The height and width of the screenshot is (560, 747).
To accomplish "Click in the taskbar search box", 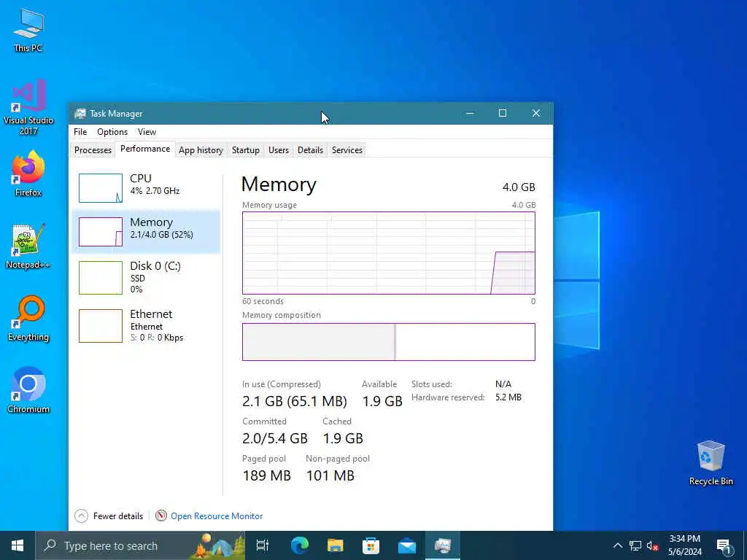I will [140, 545].
